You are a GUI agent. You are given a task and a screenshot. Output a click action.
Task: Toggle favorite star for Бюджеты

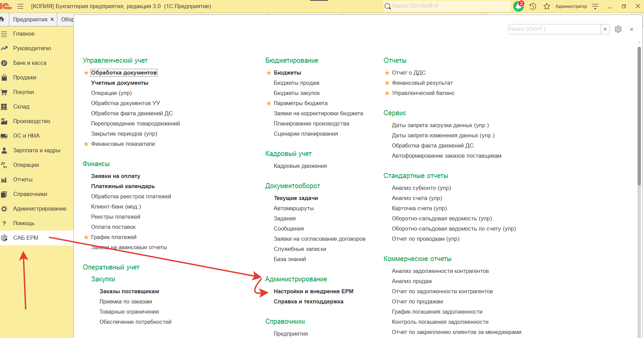pos(269,73)
